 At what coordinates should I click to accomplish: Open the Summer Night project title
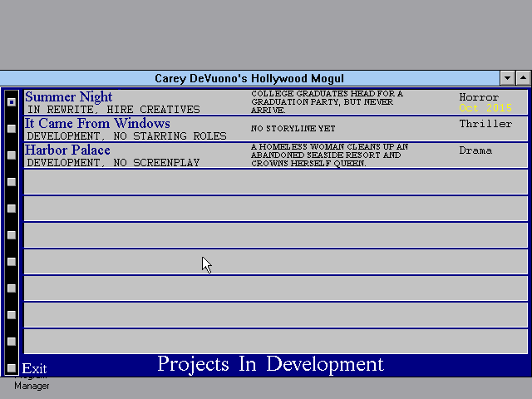[69, 97]
